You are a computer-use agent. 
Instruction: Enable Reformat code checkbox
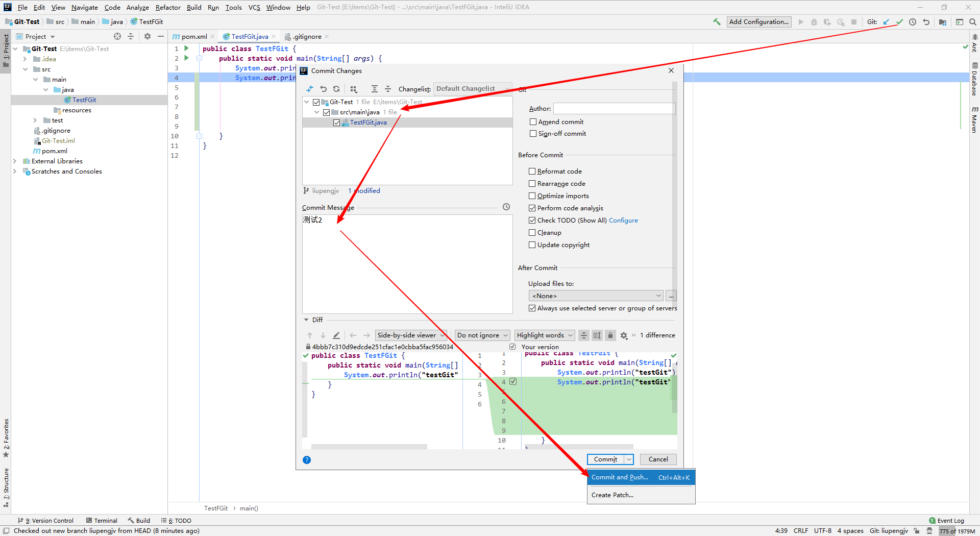click(x=532, y=172)
